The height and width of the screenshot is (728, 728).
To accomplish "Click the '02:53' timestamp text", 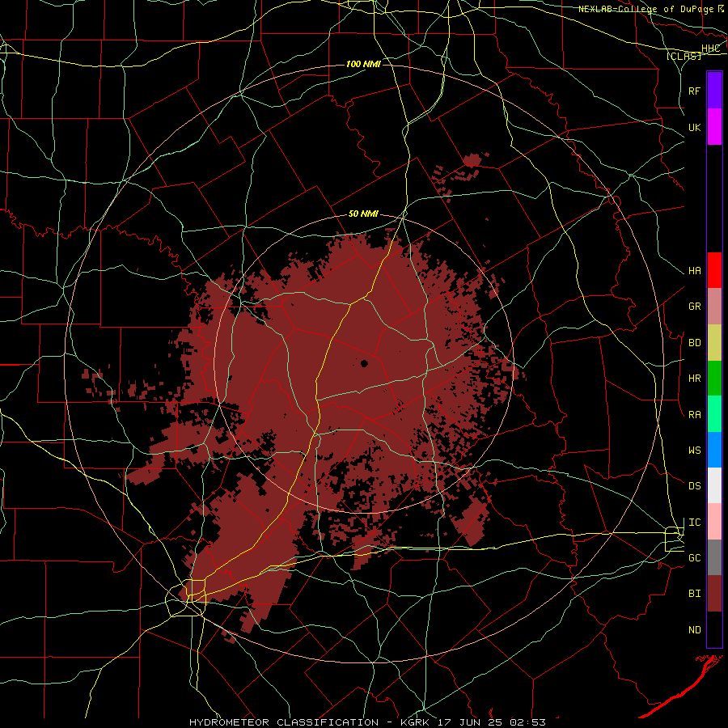I will coord(528,722).
